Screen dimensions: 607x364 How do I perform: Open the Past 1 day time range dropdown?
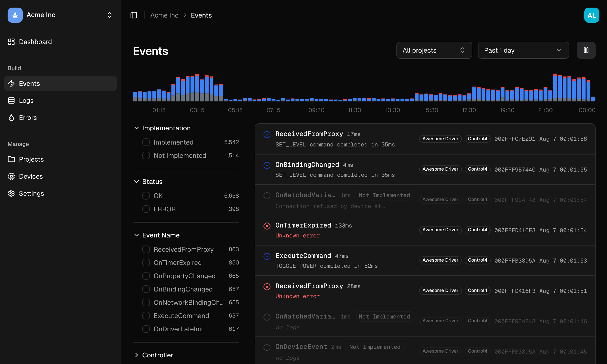523,50
